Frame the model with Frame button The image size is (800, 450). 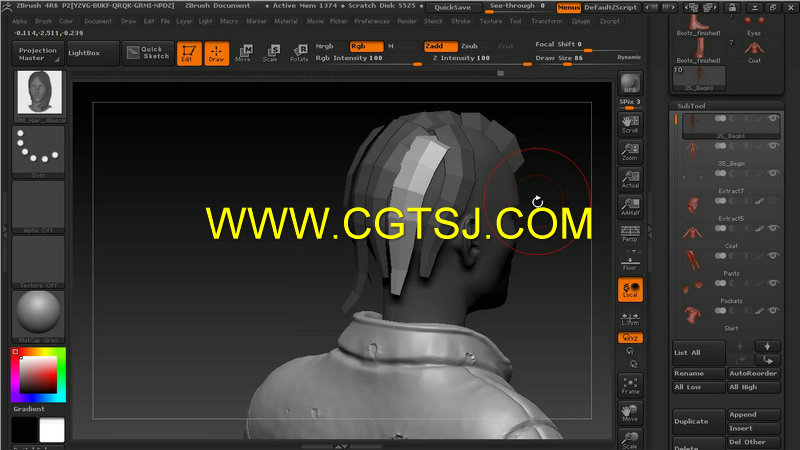tap(630, 386)
